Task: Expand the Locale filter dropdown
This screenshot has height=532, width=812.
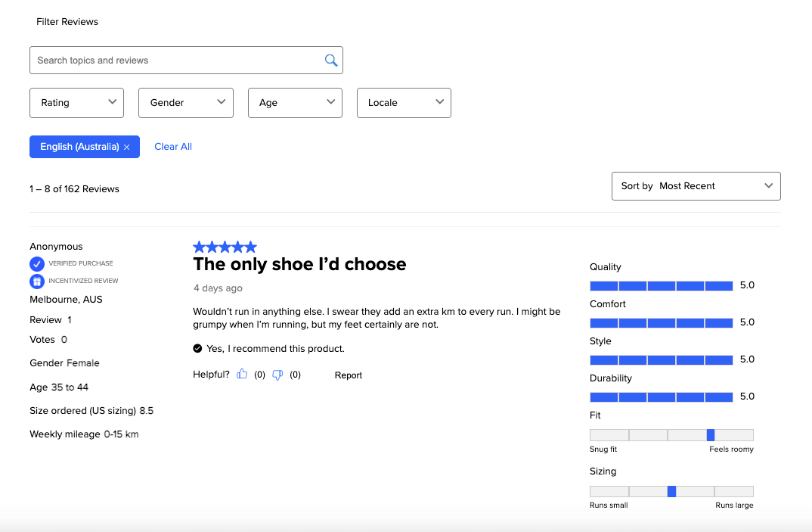Action: pos(404,103)
